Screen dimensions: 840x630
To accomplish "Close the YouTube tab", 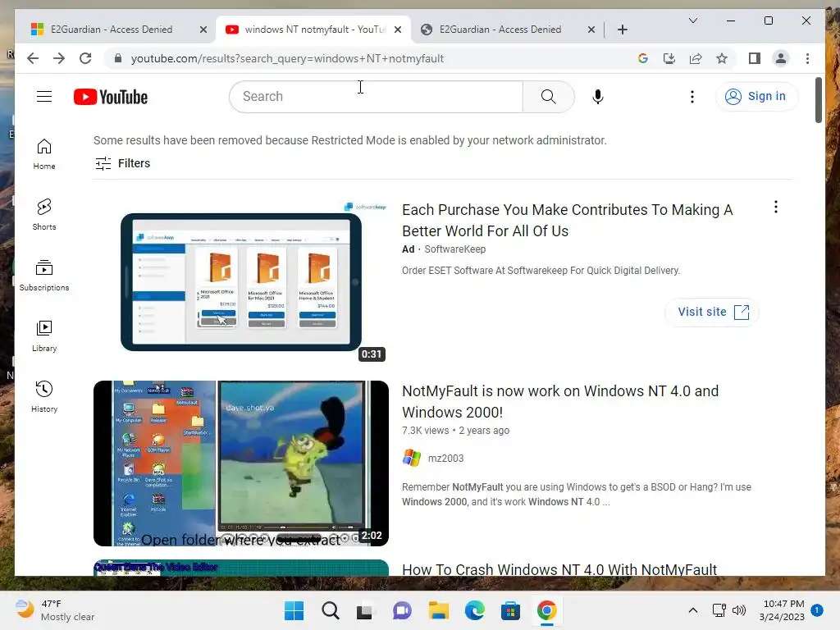I will (398, 30).
